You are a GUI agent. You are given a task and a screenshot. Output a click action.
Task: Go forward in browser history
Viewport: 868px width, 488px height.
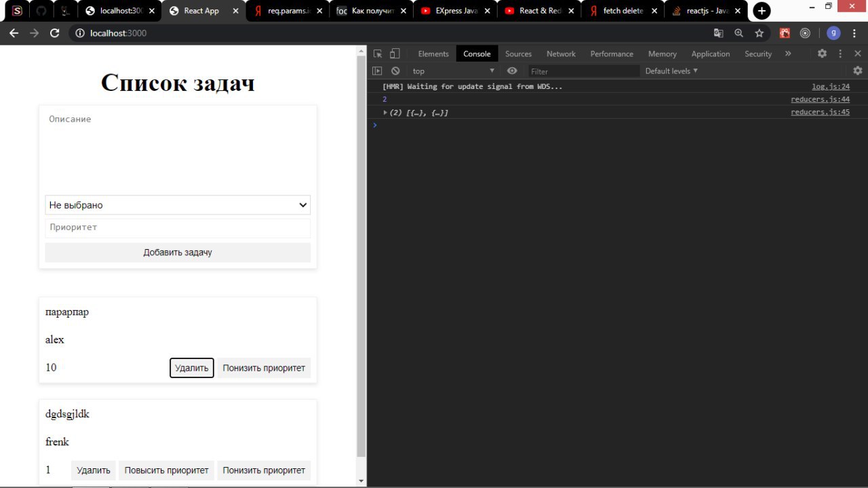pyautogui.click(x=34, y=33)
